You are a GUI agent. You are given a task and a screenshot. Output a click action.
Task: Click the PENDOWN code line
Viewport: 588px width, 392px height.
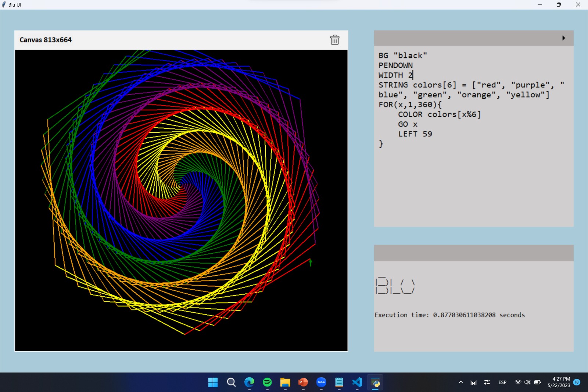pos(395,65)
